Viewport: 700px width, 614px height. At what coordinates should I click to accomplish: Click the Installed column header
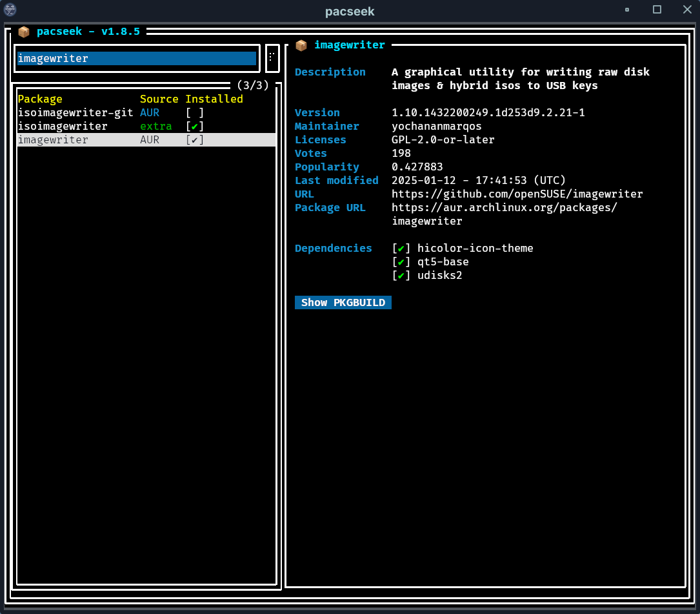[x=214, y=99]
